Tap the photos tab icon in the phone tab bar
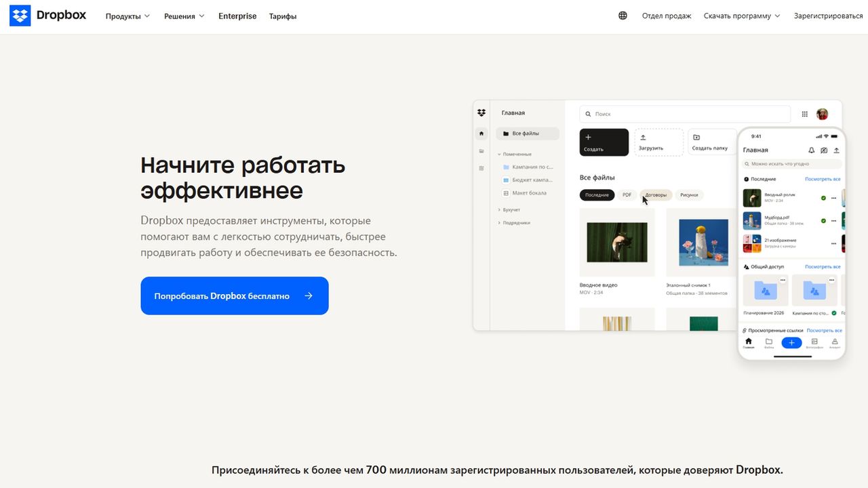This screenshot has height=488, width=868. (814, 343)
